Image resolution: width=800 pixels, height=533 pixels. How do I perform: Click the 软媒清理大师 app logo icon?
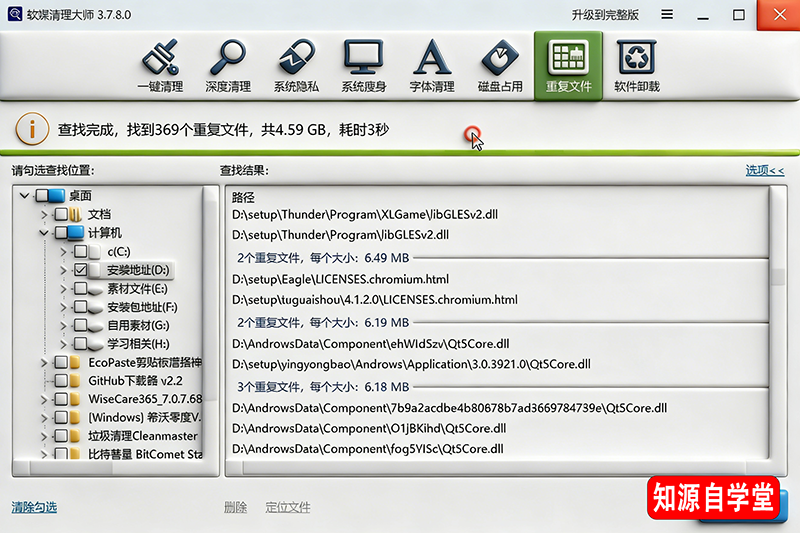[14, 14]
